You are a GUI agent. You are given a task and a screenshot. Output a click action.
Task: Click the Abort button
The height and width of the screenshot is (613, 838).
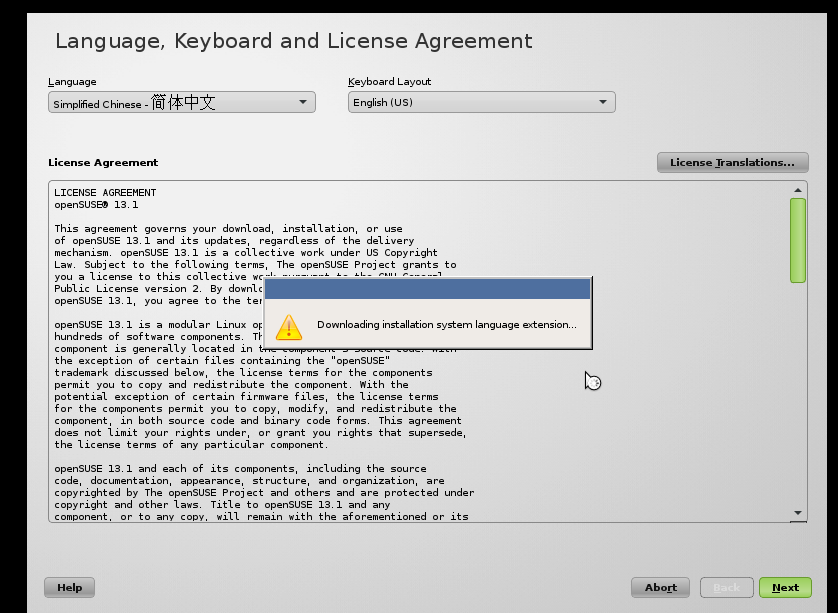[661, 587]
